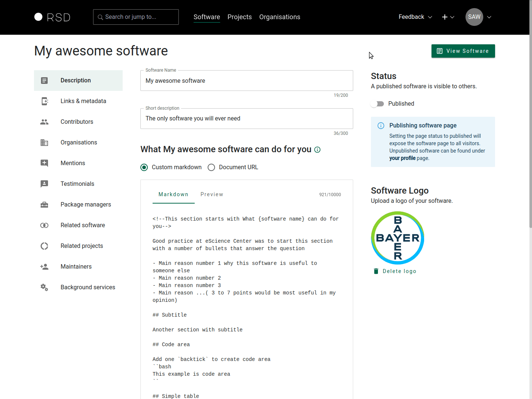Viewport: 532px width, 399px height.
Task: Select the Custom markdown radio button
Action: coord(144,167)
